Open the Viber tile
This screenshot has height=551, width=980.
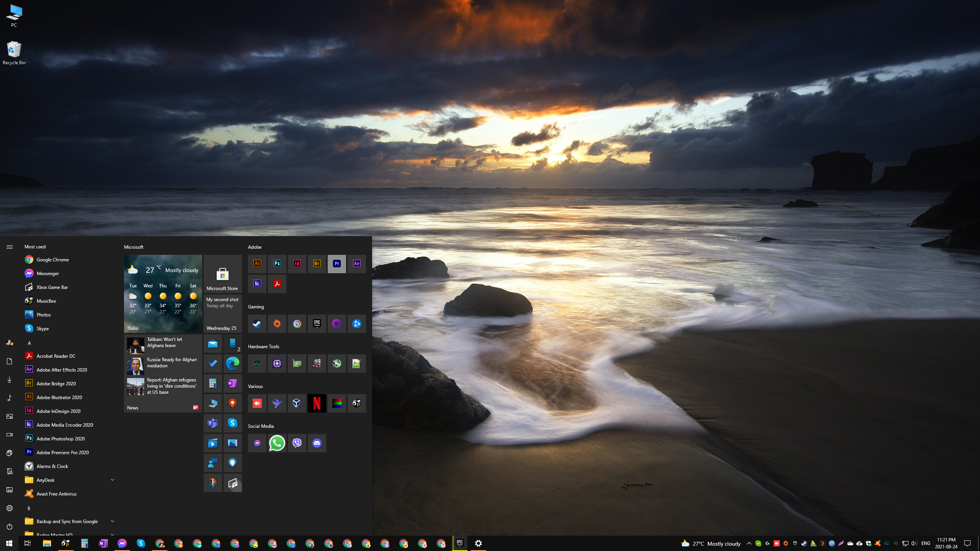pyautogui.click(x=297, y=443)
